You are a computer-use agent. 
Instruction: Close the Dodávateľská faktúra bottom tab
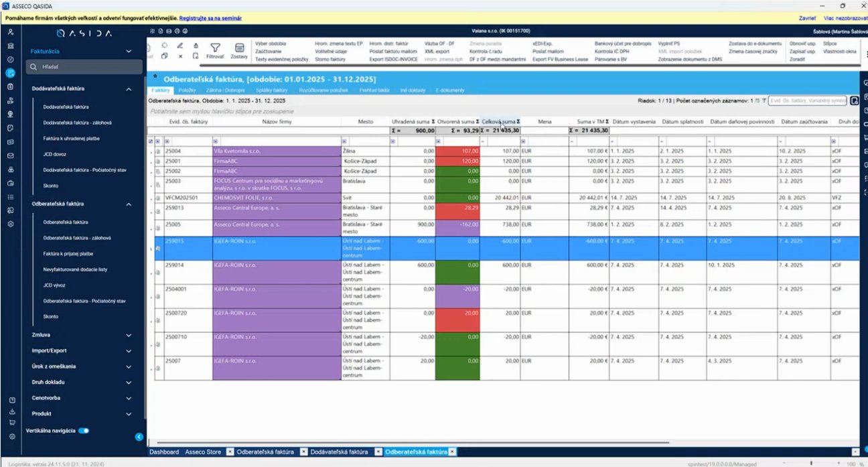pos(378,452)
